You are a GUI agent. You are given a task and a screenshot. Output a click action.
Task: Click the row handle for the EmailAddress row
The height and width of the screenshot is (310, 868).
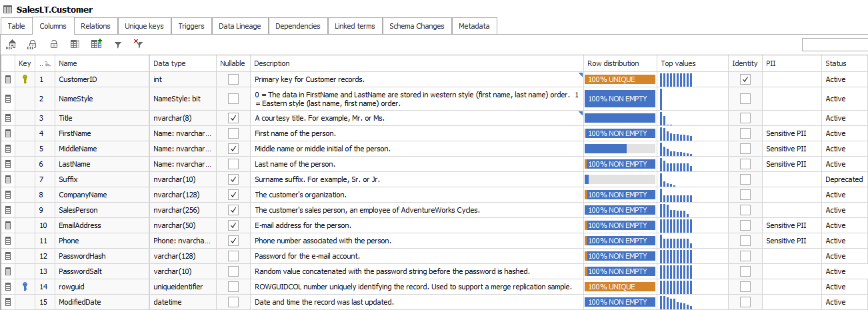tap(9, 225)
